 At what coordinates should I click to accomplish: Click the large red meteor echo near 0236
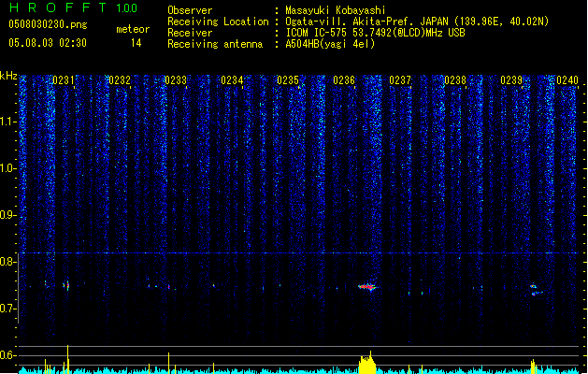[367, 287]
